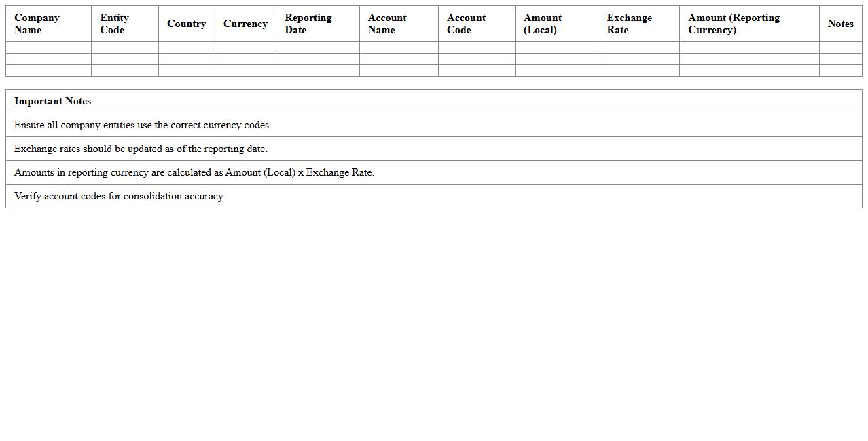This screenshot has width=868, height=441.
Task: Select the Currency column header
Action: [x=245, y=24]
